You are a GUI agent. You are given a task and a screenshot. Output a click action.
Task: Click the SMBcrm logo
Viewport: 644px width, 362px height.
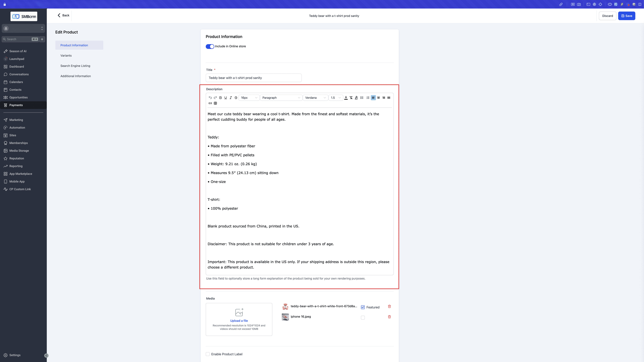tap(24, 16)
